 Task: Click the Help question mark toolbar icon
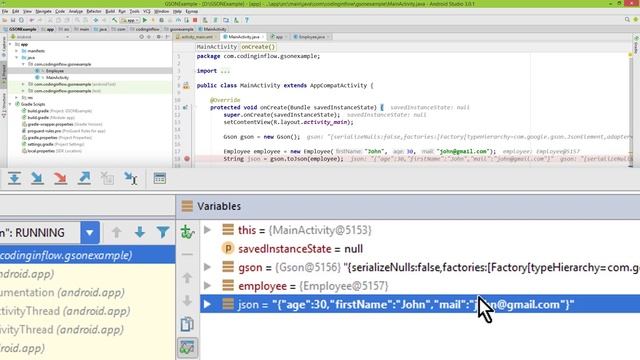(x=247, y=20)
